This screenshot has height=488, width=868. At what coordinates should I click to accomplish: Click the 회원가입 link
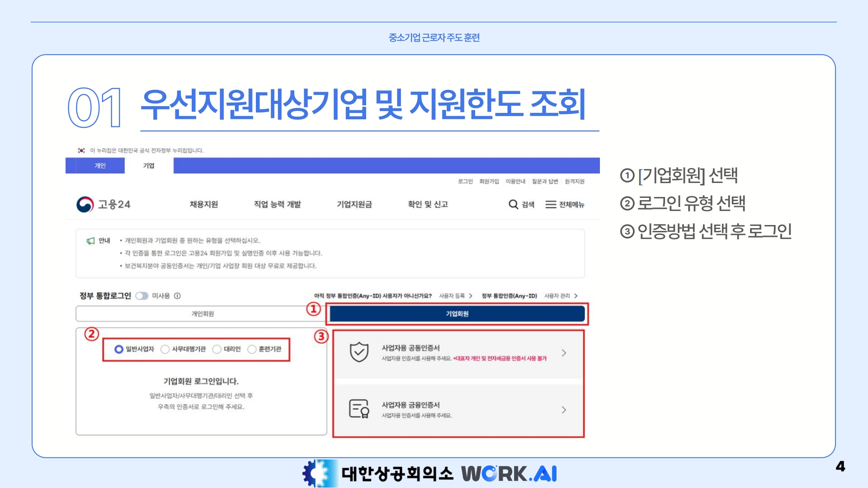(x=489, y=182)
